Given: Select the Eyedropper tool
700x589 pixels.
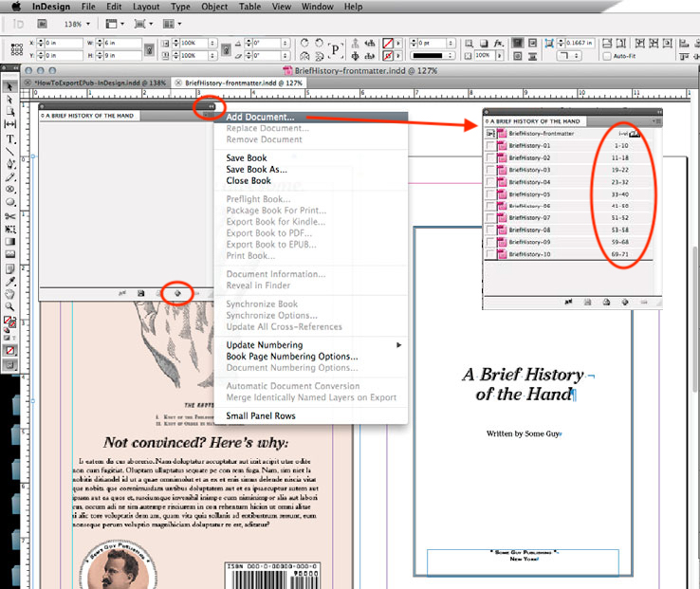Looking at the screenshot, I should pos(11,281).
